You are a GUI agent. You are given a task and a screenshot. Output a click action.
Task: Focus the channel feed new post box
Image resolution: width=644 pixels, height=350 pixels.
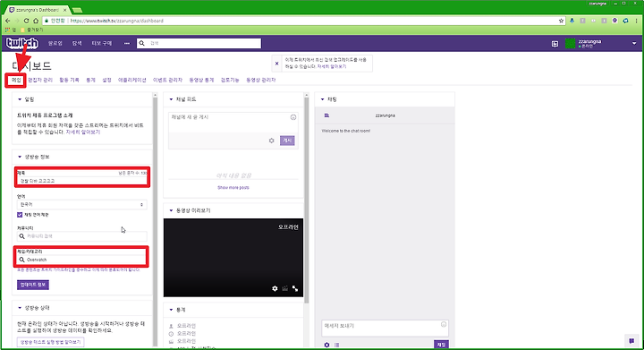233,123
